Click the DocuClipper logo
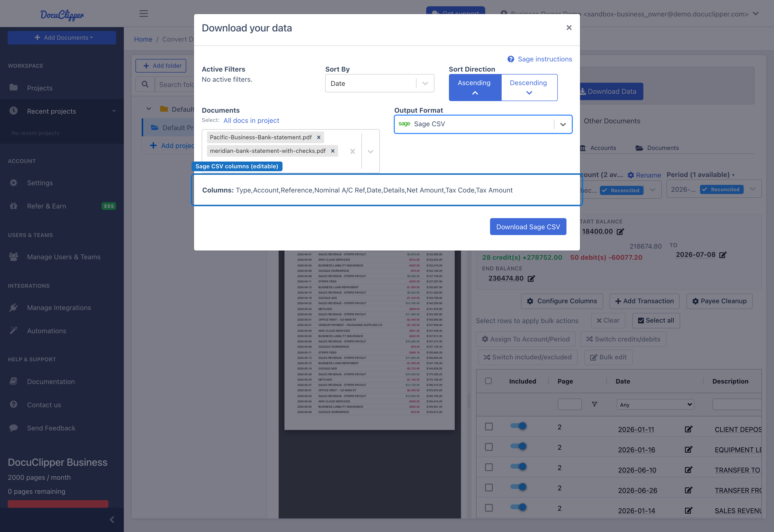 pos(62,15)
